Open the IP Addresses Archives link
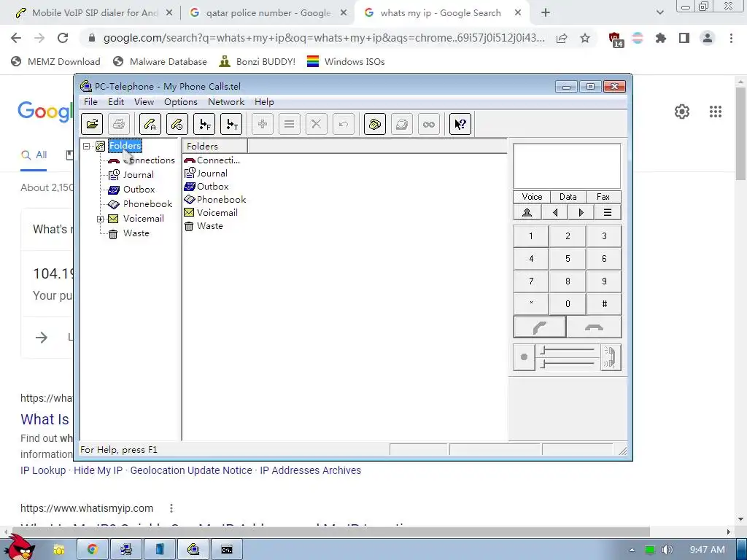The image size is (747, 560). (x=310, y=470)
